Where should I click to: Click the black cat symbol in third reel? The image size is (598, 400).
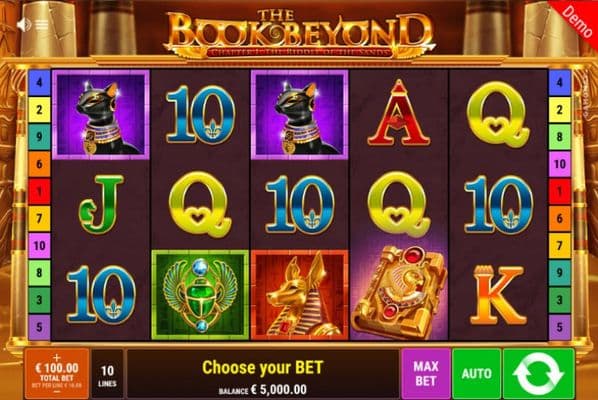click(x=300, y=114)
